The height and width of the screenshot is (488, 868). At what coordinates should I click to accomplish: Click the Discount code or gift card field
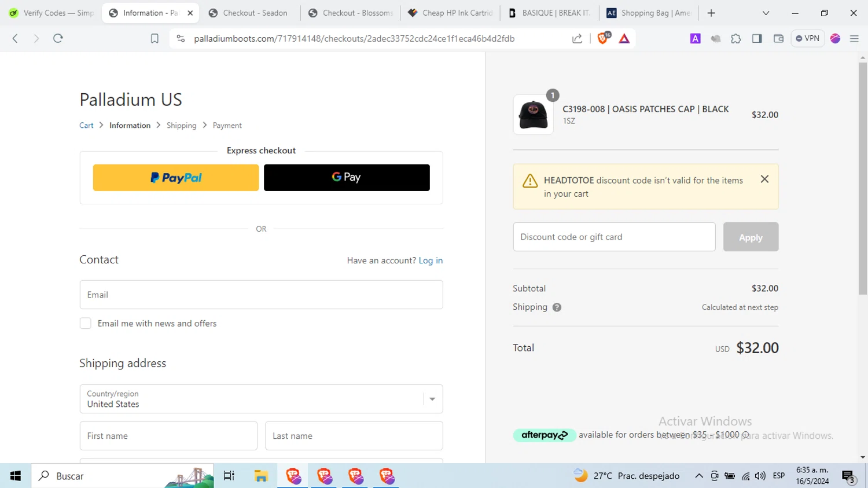point(614,237)
